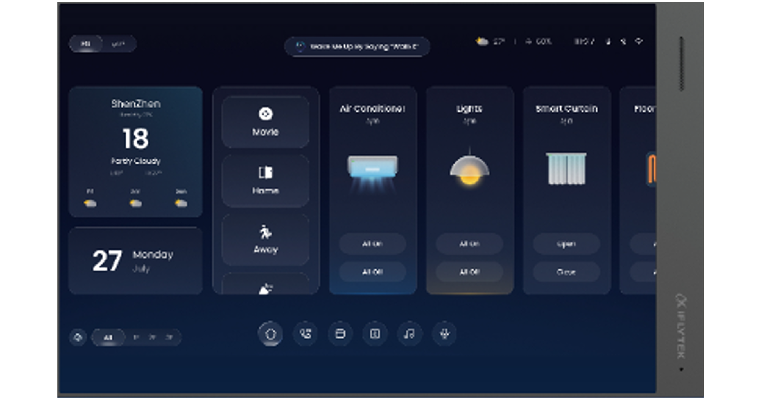This screenshot has width=760, height=400.
Task: Open the music note icon in dock
Action: point(409,334)
